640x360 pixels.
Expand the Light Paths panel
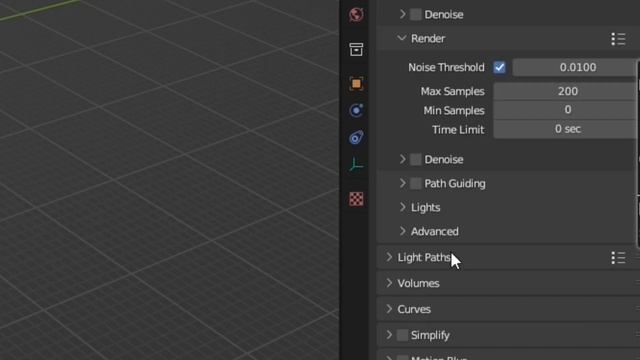click(x=389, y=257)
